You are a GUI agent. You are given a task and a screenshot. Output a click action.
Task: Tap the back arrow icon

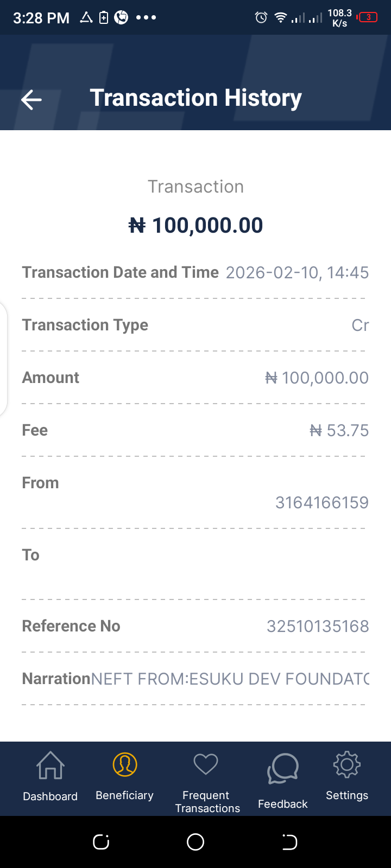[x=31, y=99]
